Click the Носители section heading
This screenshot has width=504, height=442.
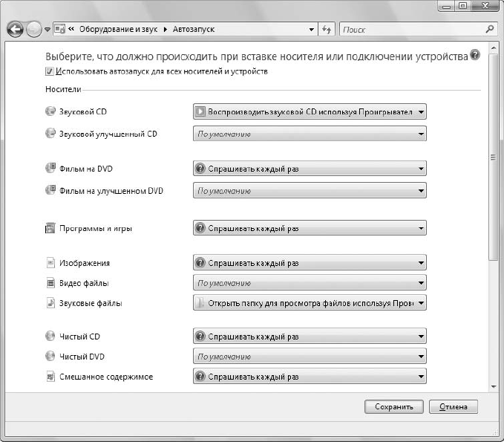(63, 89)
